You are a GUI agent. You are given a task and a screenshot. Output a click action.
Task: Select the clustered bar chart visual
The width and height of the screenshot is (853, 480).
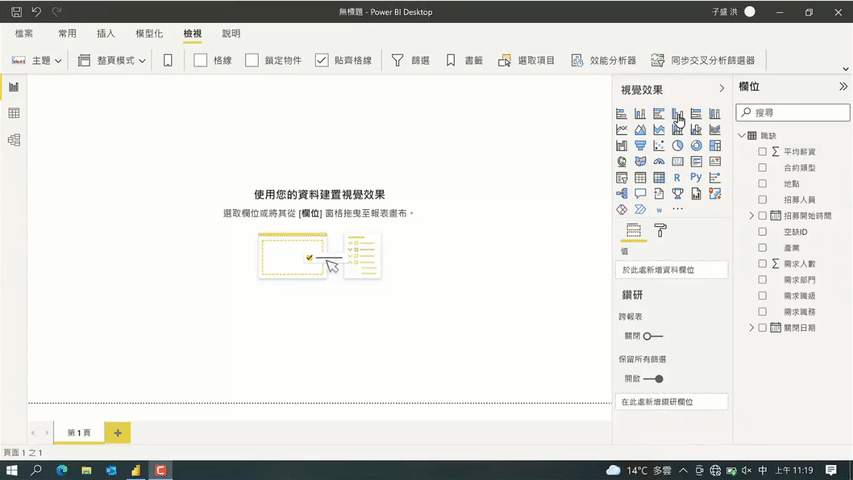659,114
